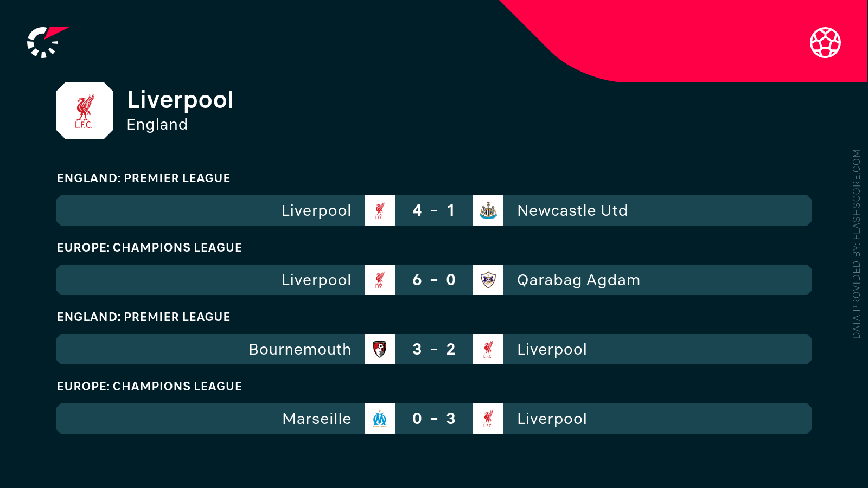This screenshot has width=868, height=488.
Task: Click the Flashscore logo in top-left corner
Action: point(46,42)
